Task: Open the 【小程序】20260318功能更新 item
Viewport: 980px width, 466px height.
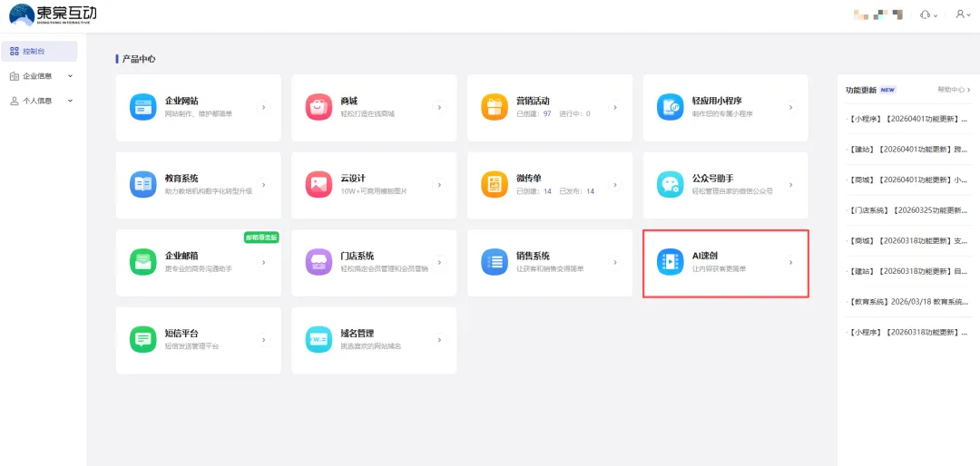Action: click(908, 333)
